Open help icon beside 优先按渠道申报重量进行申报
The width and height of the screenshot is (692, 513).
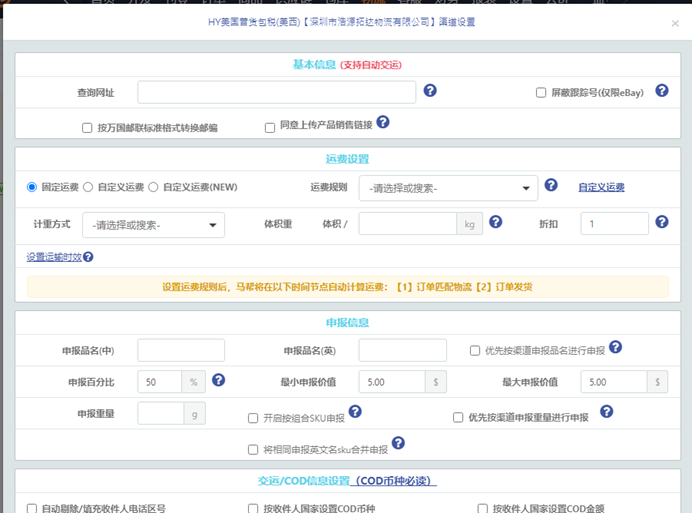click(x=607, y=411)
